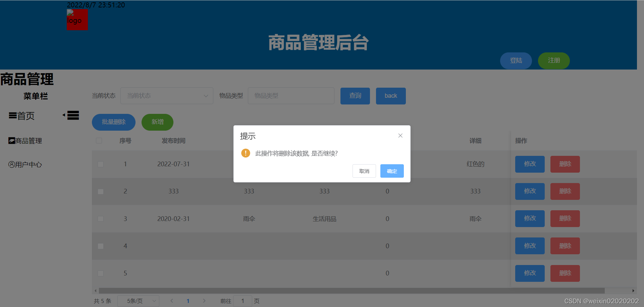Select 首页 in the sidebar menu
The height and width of the screenshot is (307, 644).
25,116
